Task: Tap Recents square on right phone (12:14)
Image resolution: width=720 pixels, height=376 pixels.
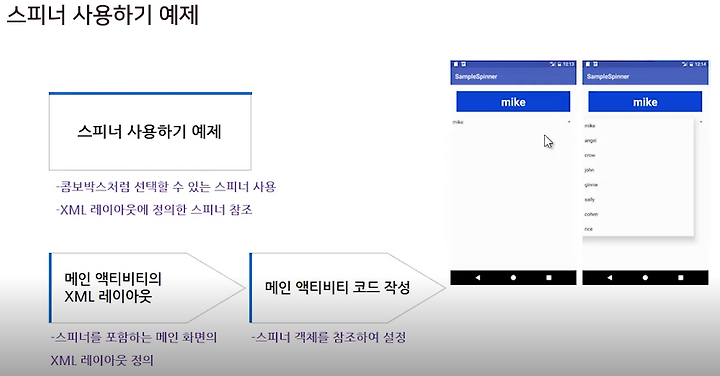Action: [681, 278]
